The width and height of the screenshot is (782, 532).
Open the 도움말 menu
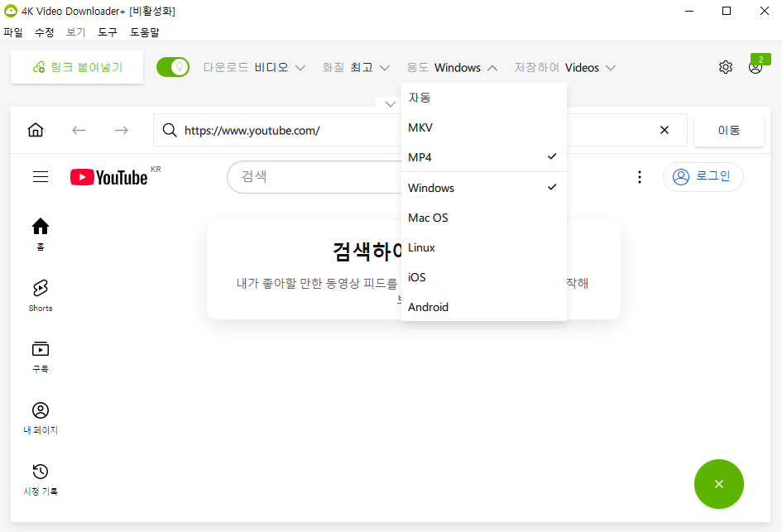145,32
